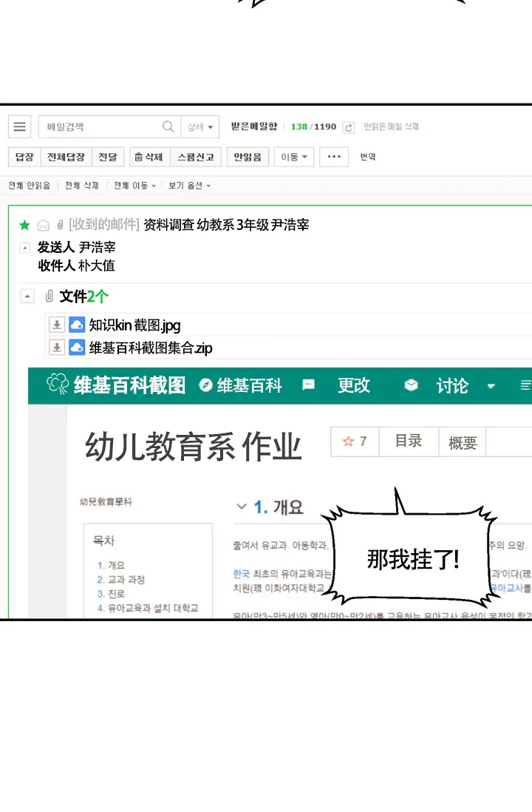Collapse the 文件2个 attachments section
The width and height of the screenshot is (532, 812).
point(27,297)
